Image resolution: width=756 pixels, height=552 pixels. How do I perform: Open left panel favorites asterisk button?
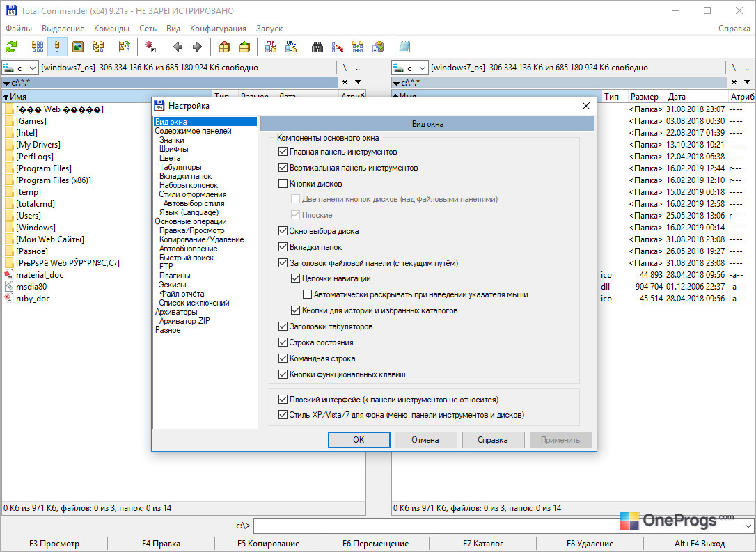[345, 82]
